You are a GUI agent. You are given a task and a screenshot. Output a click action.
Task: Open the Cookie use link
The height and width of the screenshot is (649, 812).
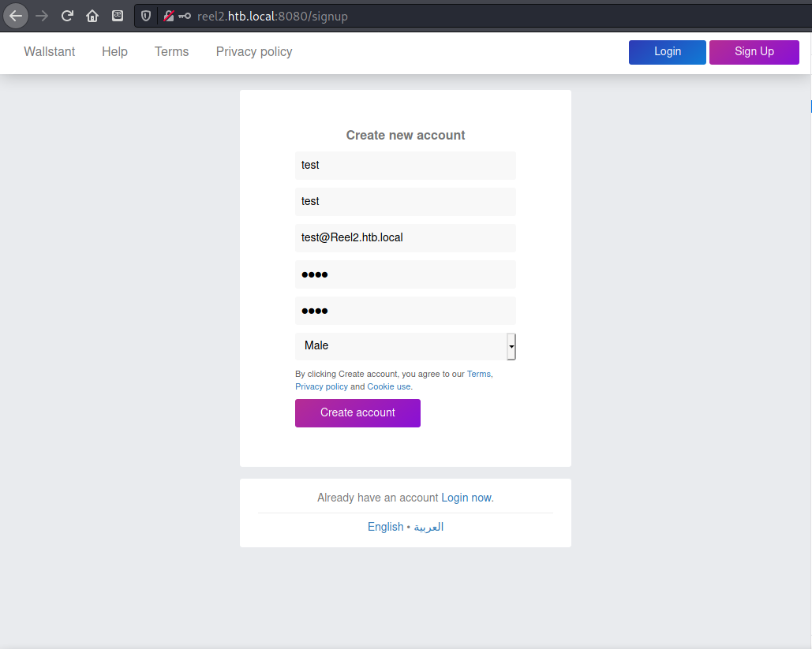[x=388, y=387]
